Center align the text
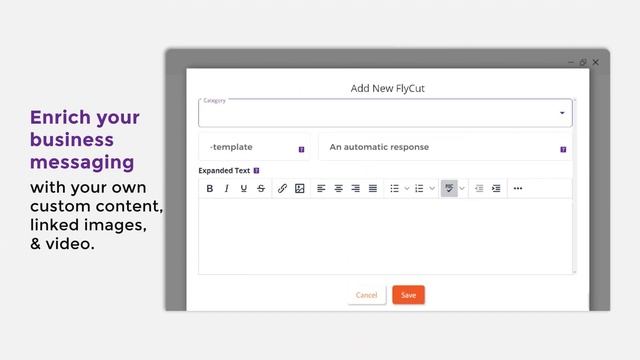This screenshot has width=640, height=360. click(x=338, y=188)
